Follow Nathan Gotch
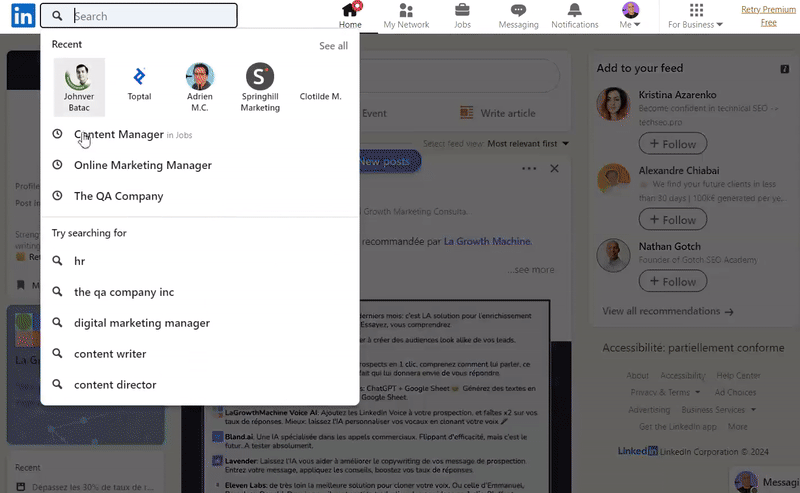Screen dimensions: 800x493 (x=672, y=282)
